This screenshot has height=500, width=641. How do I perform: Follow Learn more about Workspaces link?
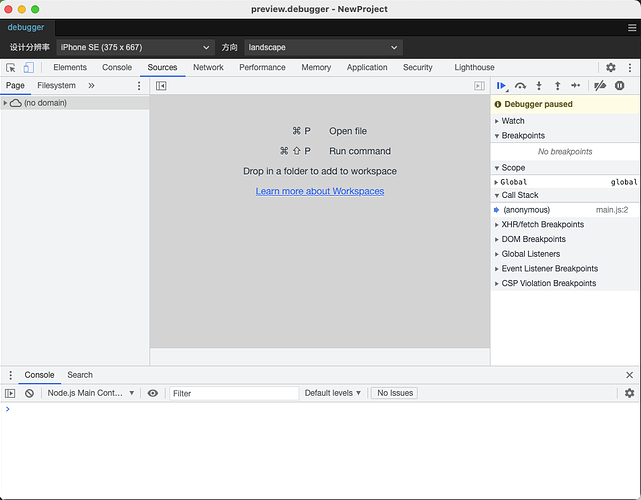(320, 191)
